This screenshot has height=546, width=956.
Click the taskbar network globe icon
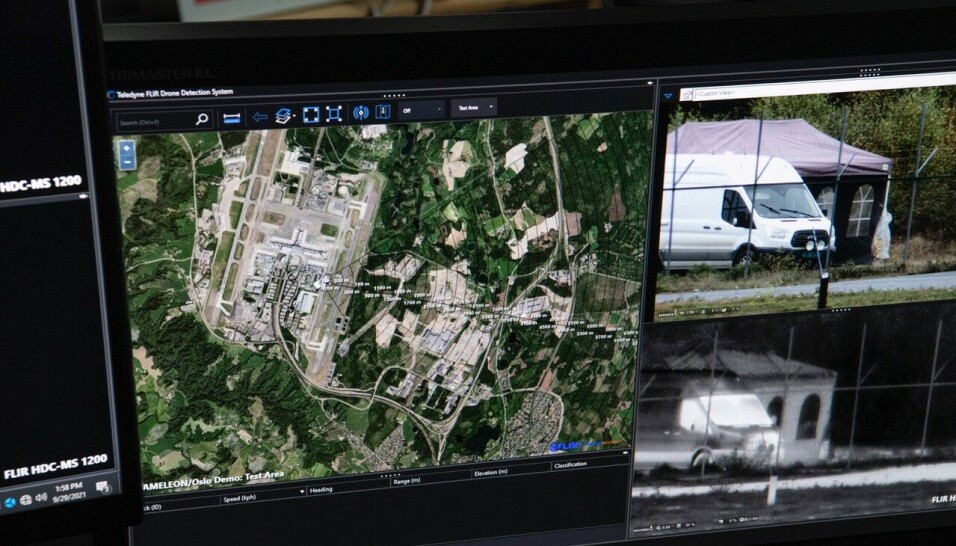(x=26, y=500)
